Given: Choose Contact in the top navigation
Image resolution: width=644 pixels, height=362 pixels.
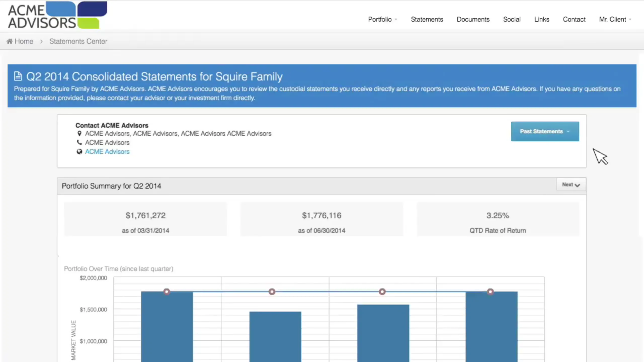Looking at the screenshot, I should 574,19.
